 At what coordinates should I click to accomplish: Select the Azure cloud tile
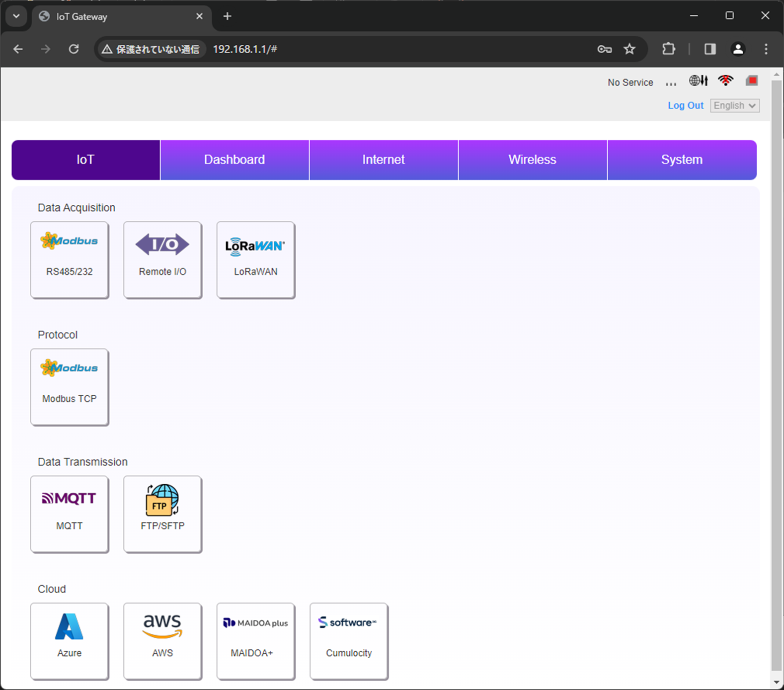70,641
